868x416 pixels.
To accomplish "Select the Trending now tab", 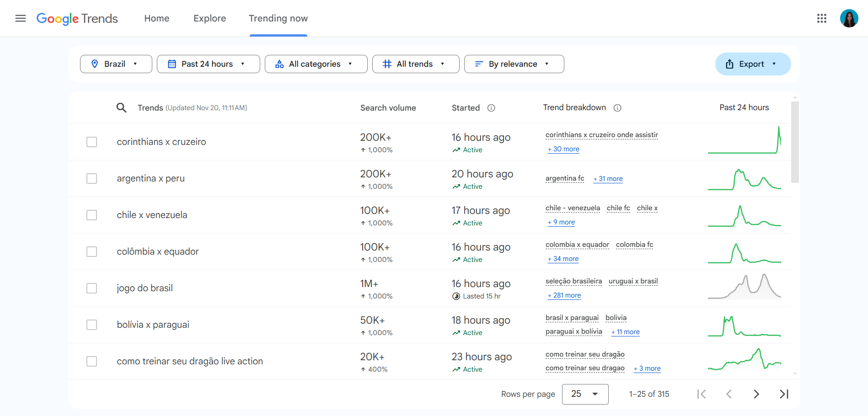I will click(x=278, y=18).
